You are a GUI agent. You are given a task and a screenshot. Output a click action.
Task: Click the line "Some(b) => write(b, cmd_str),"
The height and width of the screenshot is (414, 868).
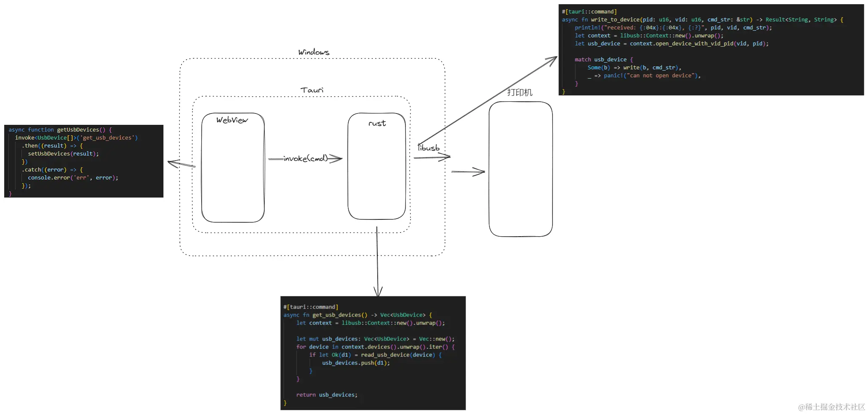[634, 68]
